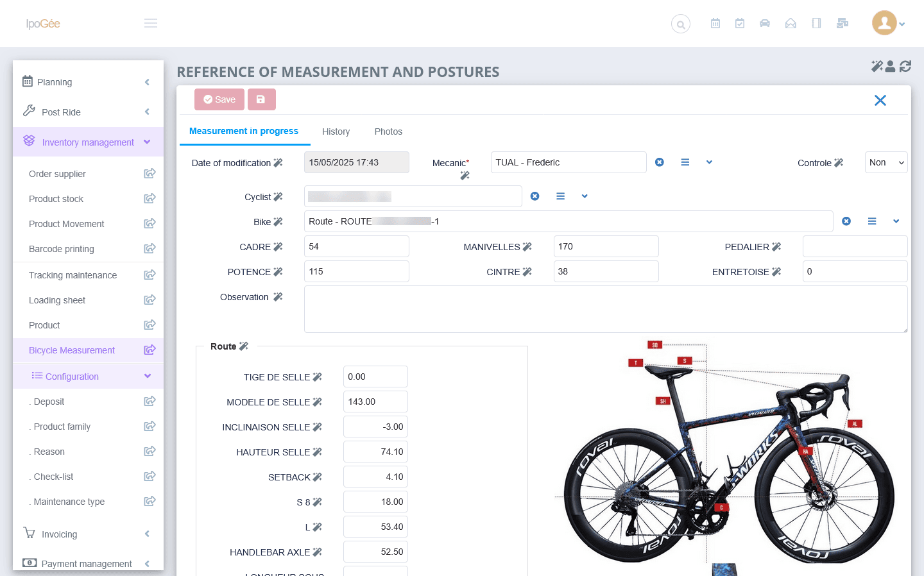This screenshot has width=924, height=576.
Task: Click the CADRE input field
Action: pyautogui.click(x=356, y=246)
